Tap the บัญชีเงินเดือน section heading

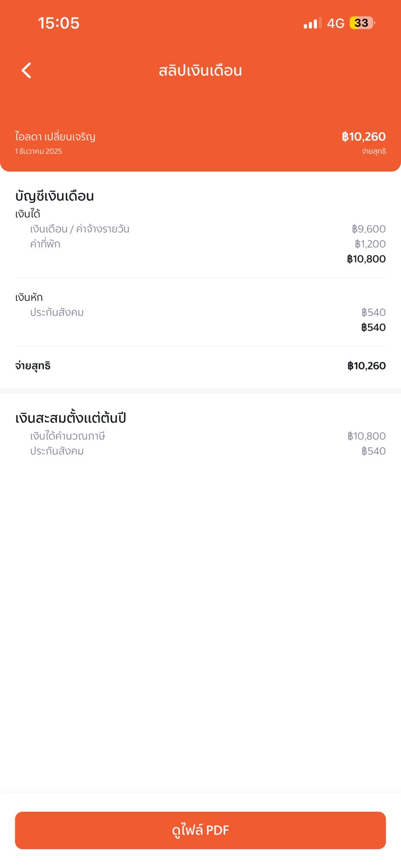coord(54,196)
